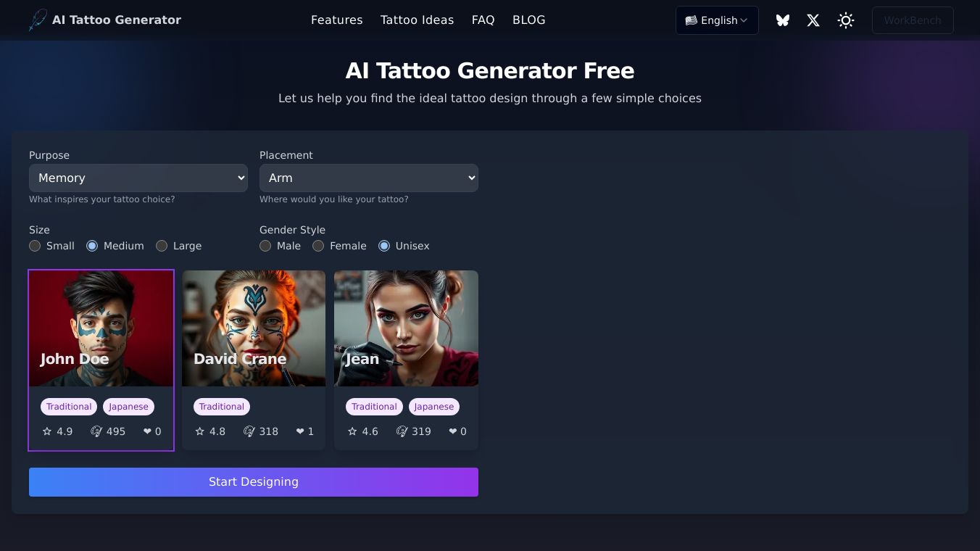Click John Doe's star rating icon
This screenshot has width=980, height=551.
click(x=47, y=431)
